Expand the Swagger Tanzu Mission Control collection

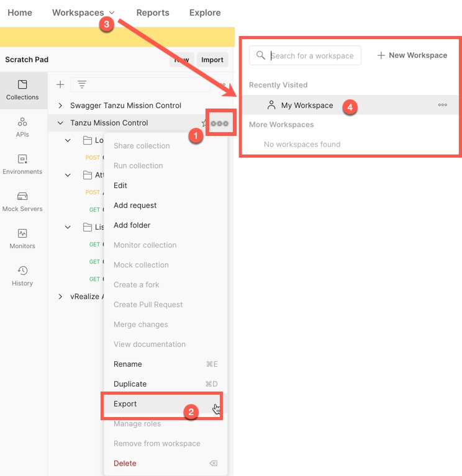[x=60, y=106]
